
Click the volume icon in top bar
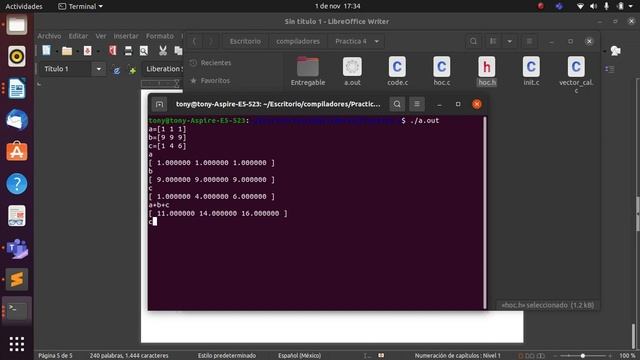593,6
